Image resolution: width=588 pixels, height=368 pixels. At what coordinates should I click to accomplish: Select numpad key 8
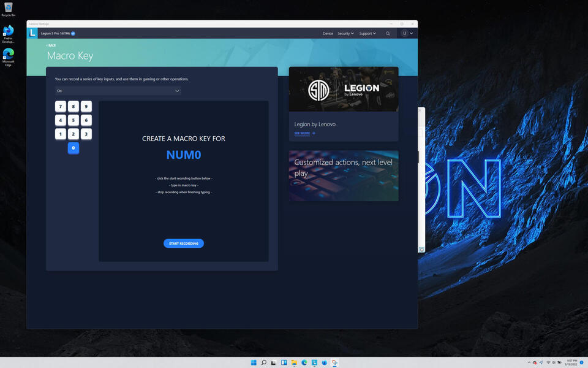[73, 107]
